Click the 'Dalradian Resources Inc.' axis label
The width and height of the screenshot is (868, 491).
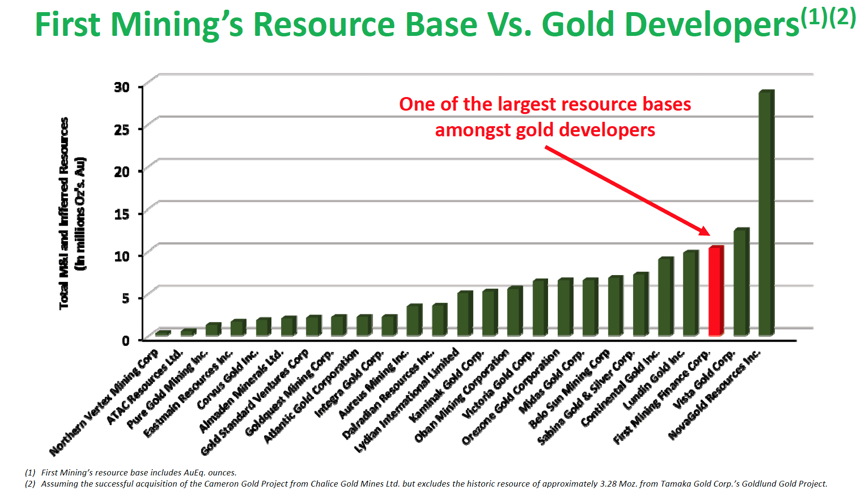(x=389, y=393)
